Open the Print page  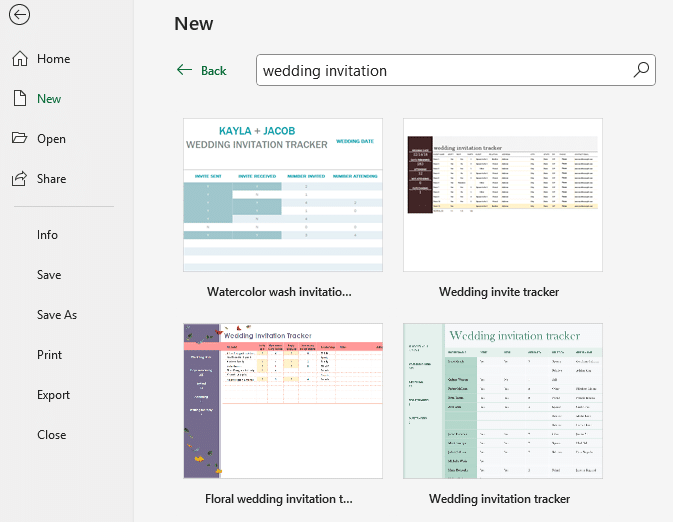49,355
